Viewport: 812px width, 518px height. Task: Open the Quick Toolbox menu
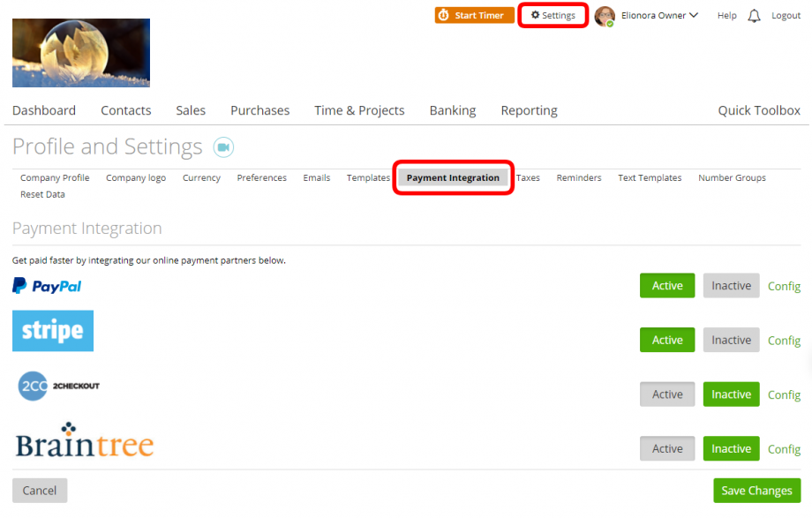coord(758,110)
